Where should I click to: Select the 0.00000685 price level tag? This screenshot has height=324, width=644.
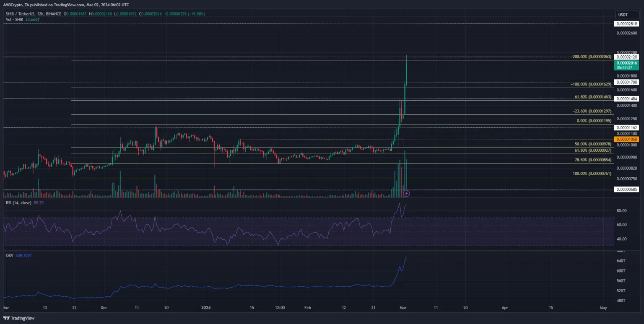626,189
